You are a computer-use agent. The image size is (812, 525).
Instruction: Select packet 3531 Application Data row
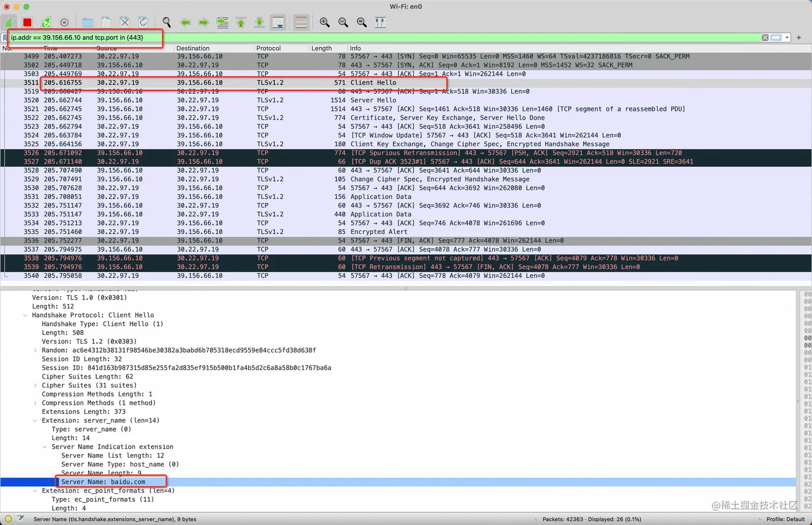pos(405,196)
